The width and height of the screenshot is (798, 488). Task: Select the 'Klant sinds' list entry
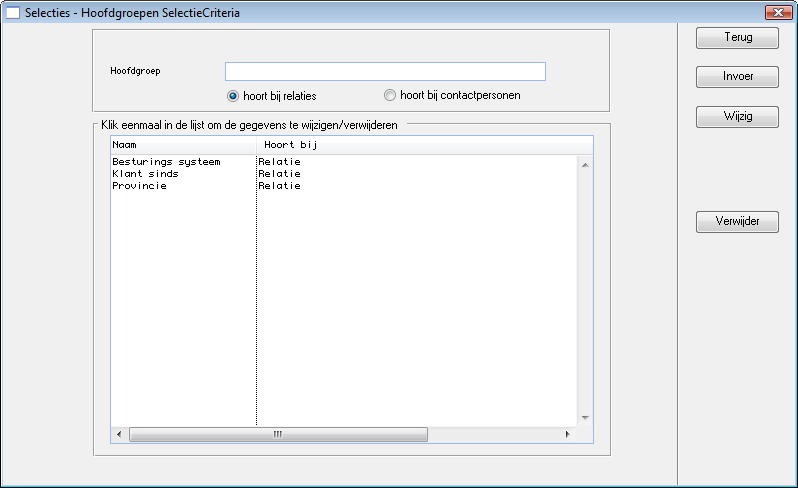click(x=145, y=174)
